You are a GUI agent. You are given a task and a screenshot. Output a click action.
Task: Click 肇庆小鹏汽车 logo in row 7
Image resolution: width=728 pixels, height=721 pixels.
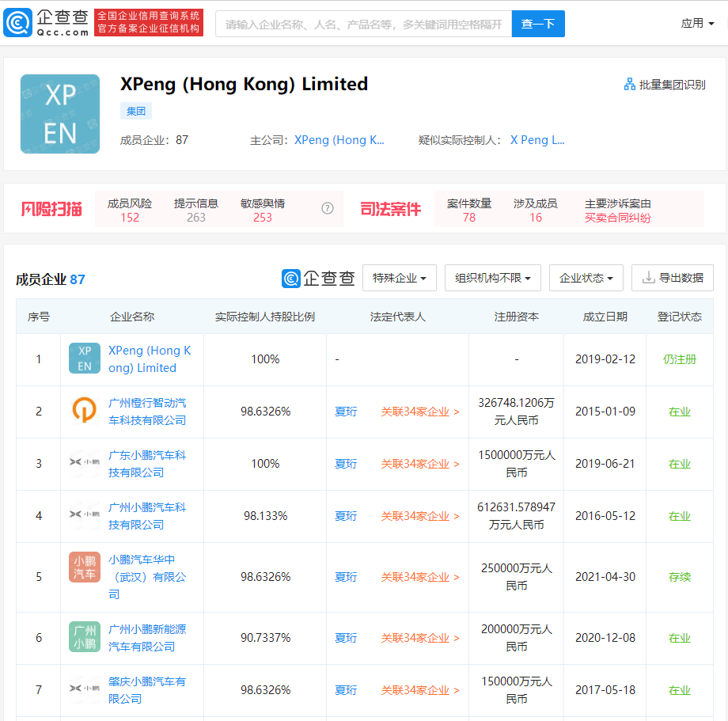[85, 689]
